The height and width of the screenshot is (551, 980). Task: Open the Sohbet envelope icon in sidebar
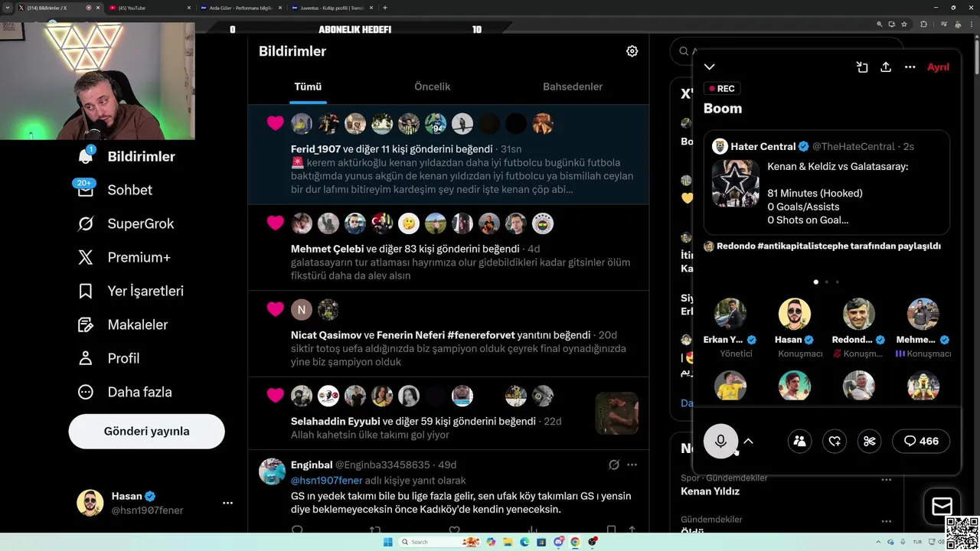coord(86,190)
